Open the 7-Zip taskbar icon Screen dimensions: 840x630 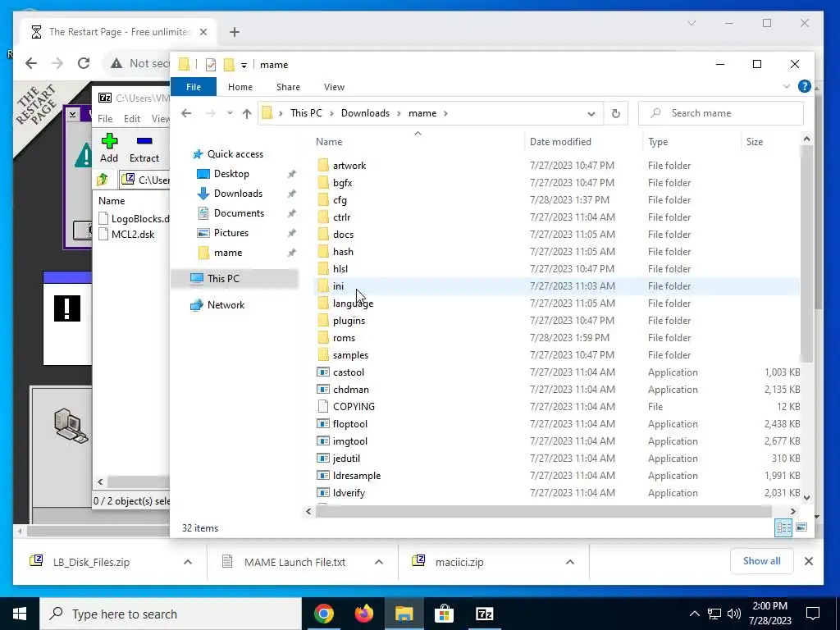484,614
